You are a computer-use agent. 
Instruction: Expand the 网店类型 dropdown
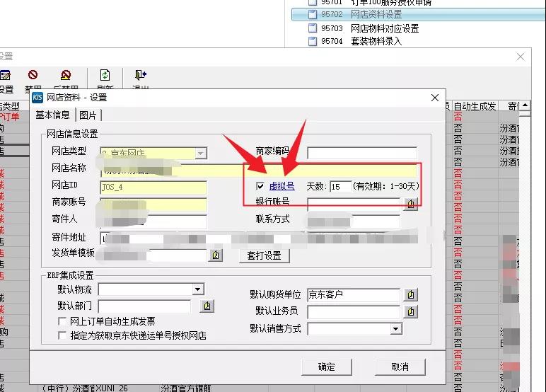coord(201,152)
